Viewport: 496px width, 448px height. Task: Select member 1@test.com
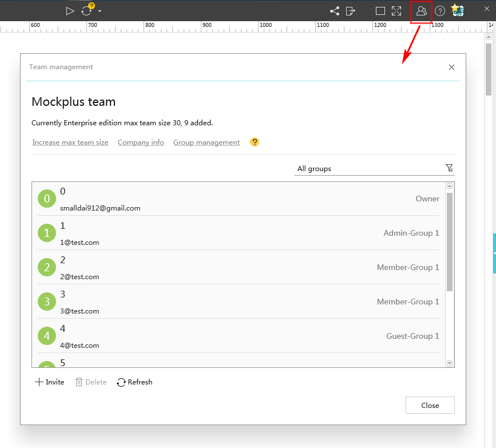point(239,233)
